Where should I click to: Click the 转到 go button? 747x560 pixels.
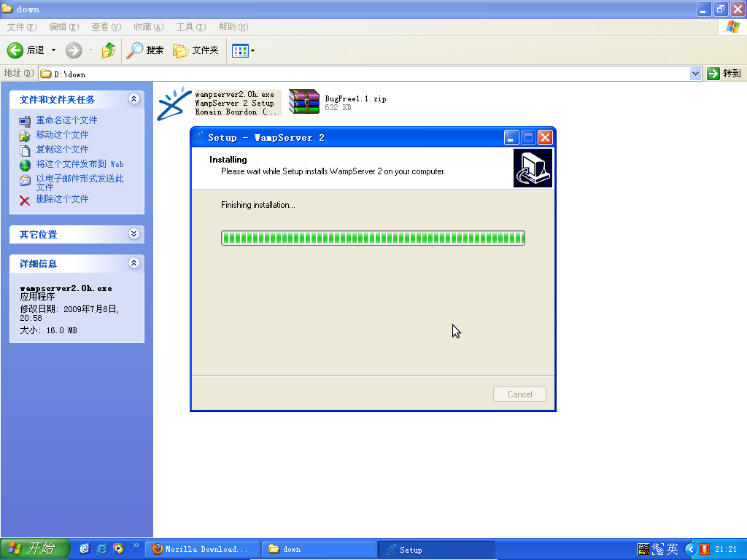[x=724, y=74]
